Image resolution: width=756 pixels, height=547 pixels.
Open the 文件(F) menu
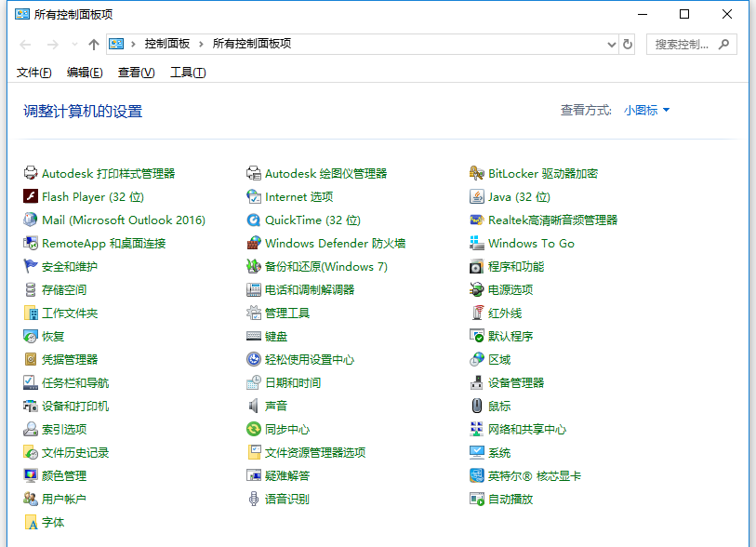(x=33, y=73)
